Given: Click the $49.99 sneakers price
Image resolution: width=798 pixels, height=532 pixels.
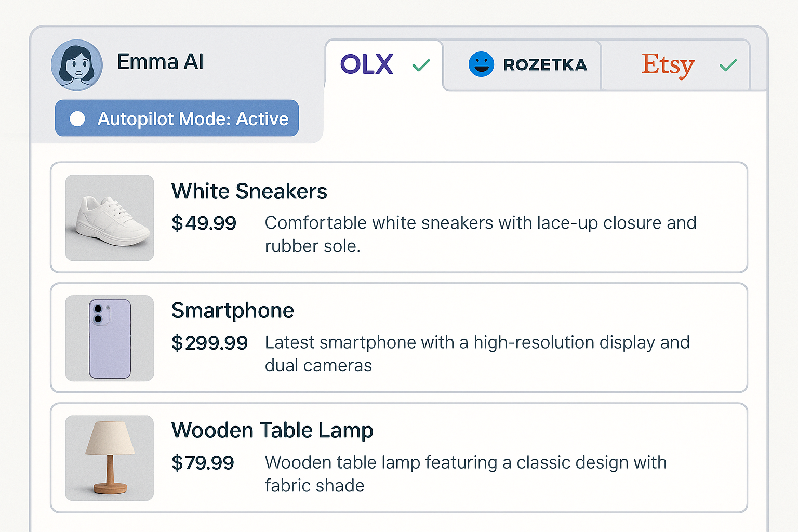Looking at the screenshot, I should pos(204,223).
